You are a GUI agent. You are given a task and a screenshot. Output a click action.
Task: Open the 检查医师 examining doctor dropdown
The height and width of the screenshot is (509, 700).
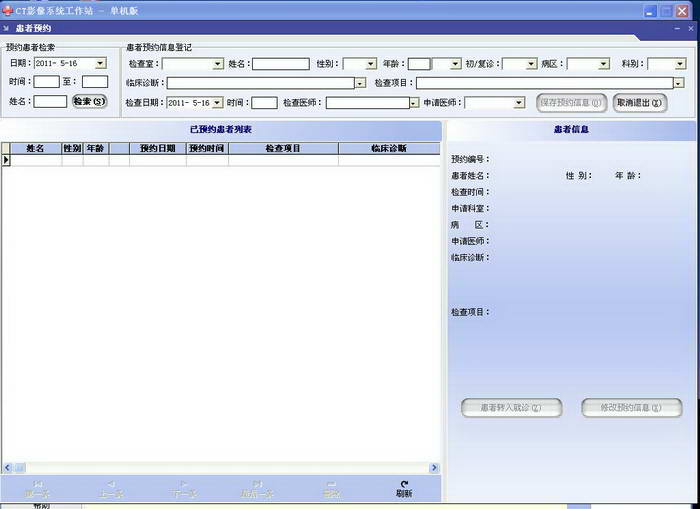coord(414,103)
